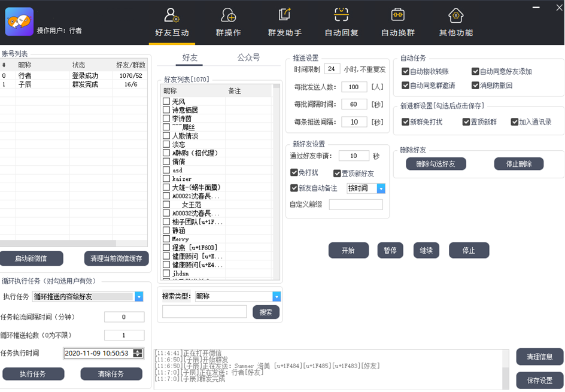Click the log panel vertical scrollbar
565x392 pixels.
[x=506, y=369]
